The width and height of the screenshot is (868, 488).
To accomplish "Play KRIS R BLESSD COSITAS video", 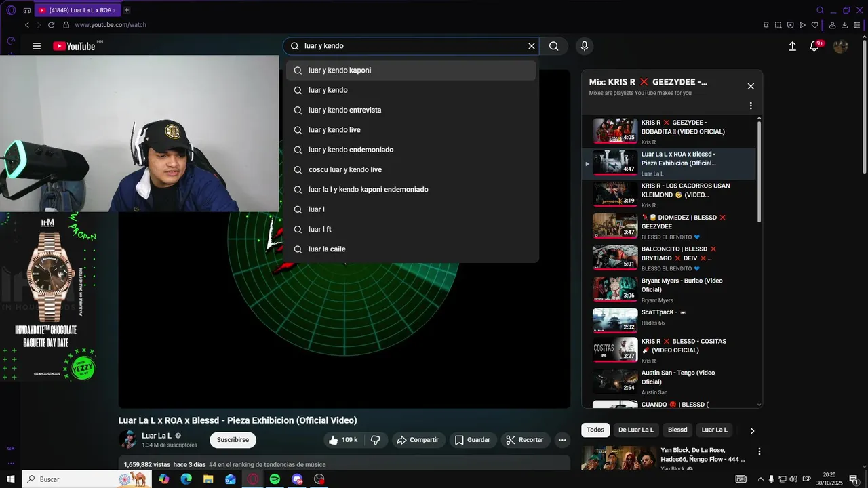I will [x=669, y=350].
